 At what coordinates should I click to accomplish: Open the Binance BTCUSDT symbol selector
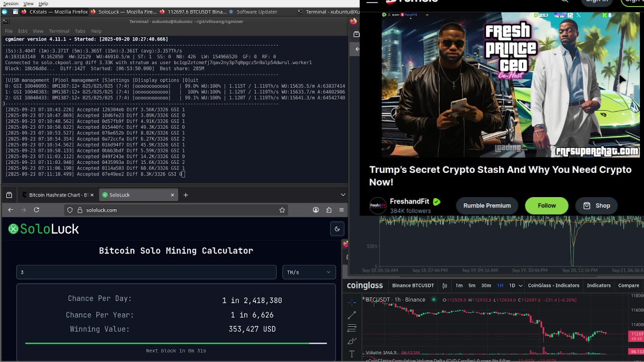coord(413,286)
